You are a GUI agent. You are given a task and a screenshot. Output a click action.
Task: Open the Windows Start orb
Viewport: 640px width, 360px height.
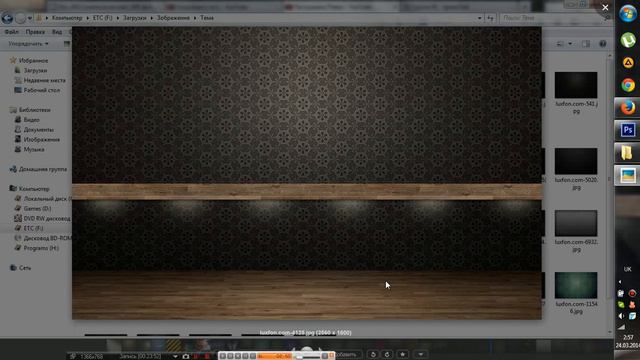point(628,14)
